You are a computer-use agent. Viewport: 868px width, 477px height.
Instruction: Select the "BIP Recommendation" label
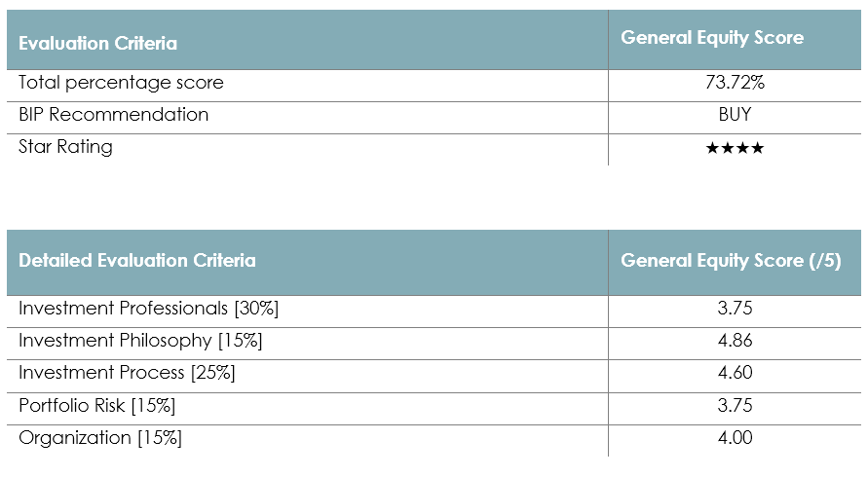(113, 115)
